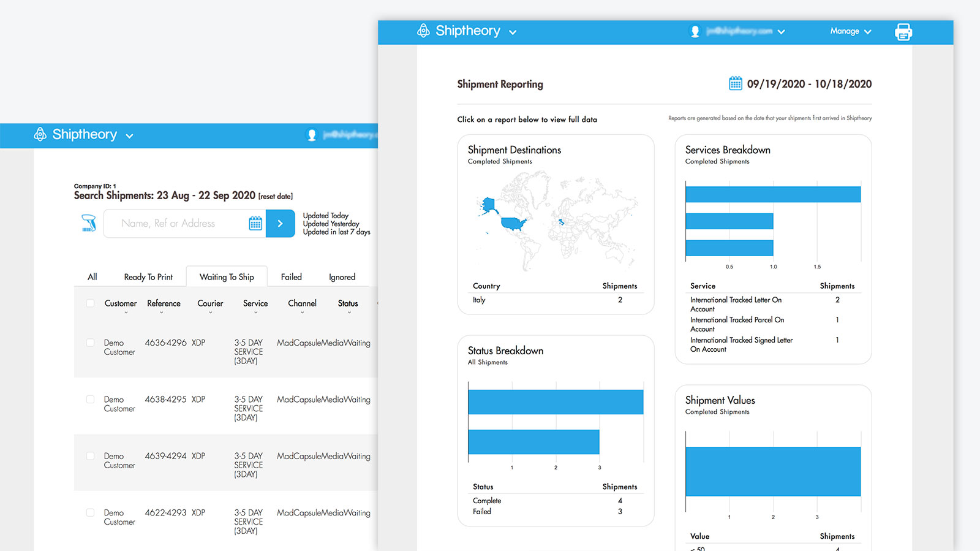Sort by the Reference column
Viewport: 980px width, 551px height.
[x=164, y=303]
